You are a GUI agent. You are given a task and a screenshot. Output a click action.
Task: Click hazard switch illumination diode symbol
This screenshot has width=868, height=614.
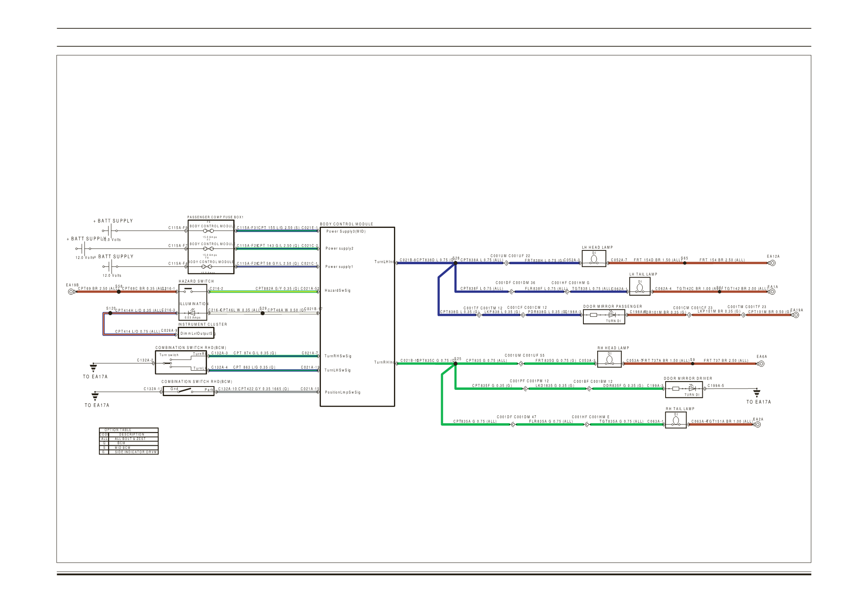192,313
